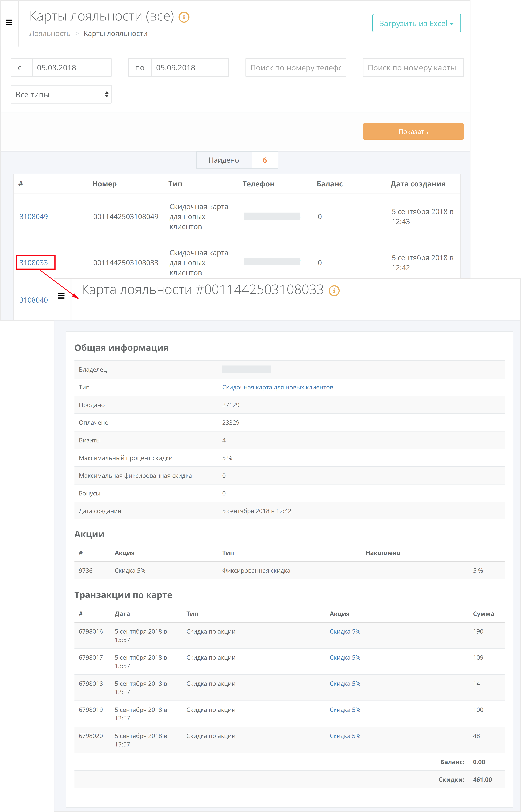The width and height of the screenshot is (521, 812).
Task: Click 'Владелец' row label
Action: click(93, 370)
